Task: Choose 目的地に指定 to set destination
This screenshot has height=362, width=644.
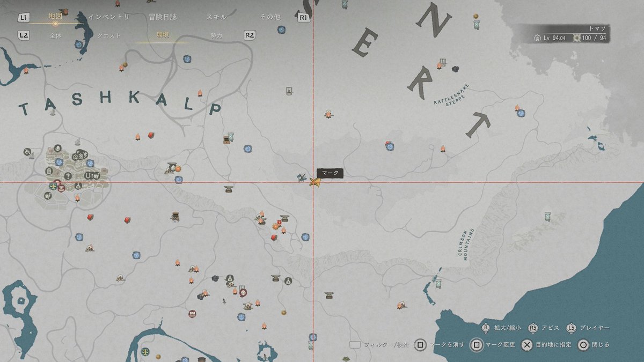Action: click(546, 345)
